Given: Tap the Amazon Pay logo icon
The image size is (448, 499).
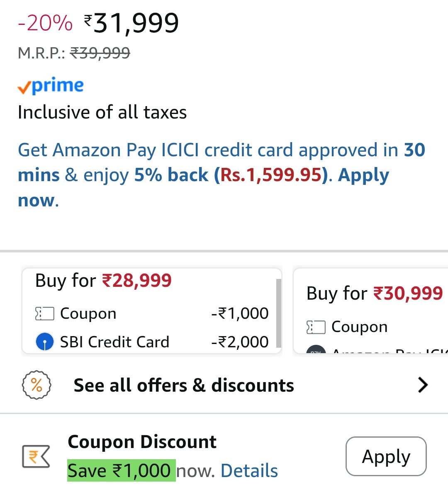Looking at the screenshot, I should pyautogui.click(x=316, y=350).
